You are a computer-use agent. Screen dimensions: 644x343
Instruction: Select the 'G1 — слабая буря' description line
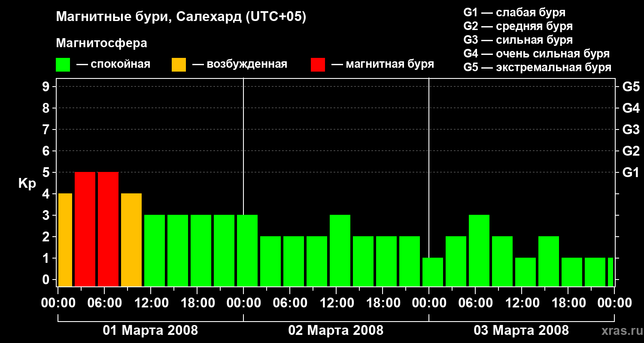(x=514, y=12)
